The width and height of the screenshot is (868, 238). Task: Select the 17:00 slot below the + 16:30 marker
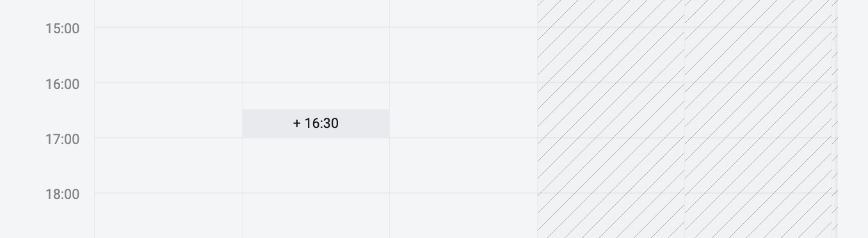(x=316, y=165)
